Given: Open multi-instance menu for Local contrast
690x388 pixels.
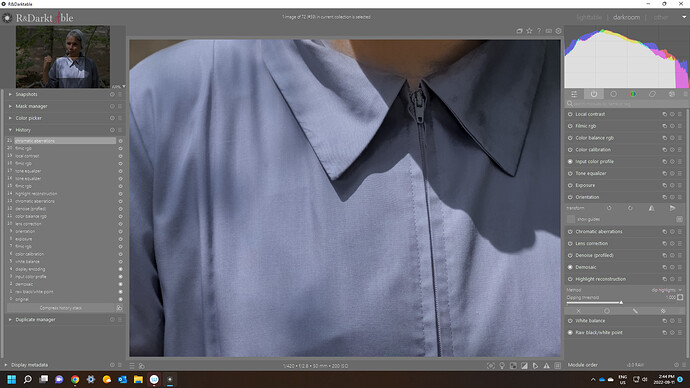Looking at the screenshot, I should (664, 114).
